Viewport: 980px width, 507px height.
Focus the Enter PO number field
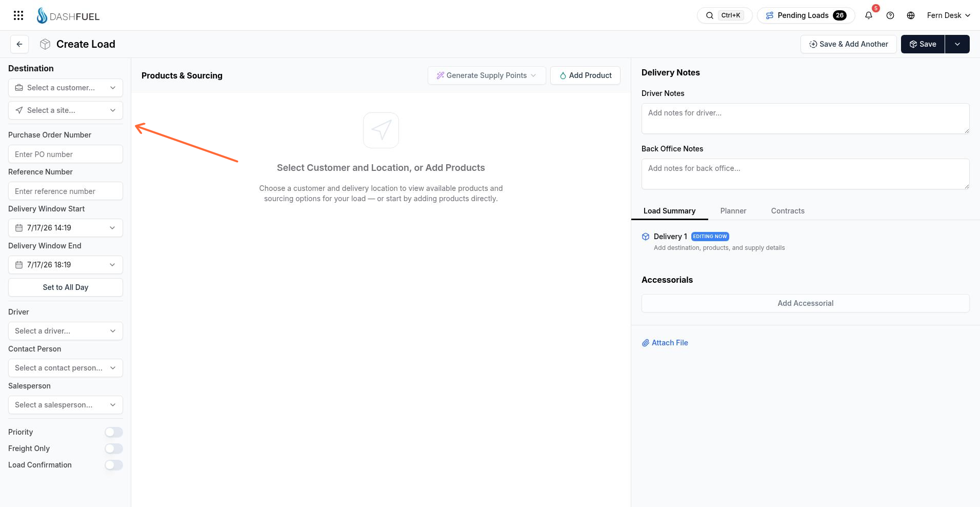(66, 154)
